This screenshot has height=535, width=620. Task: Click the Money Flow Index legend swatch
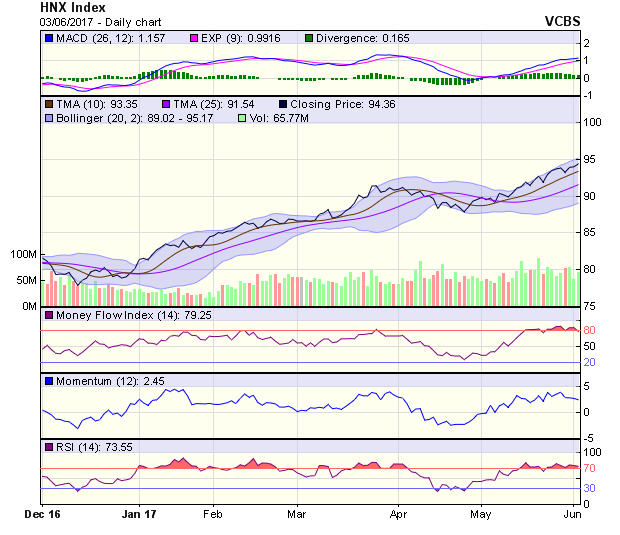[x=49, y=316]
